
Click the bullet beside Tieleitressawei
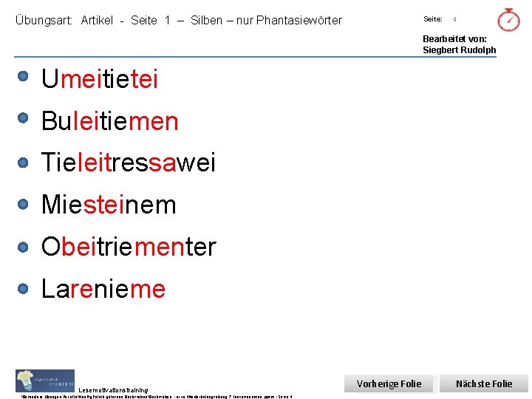coord(23,163)
